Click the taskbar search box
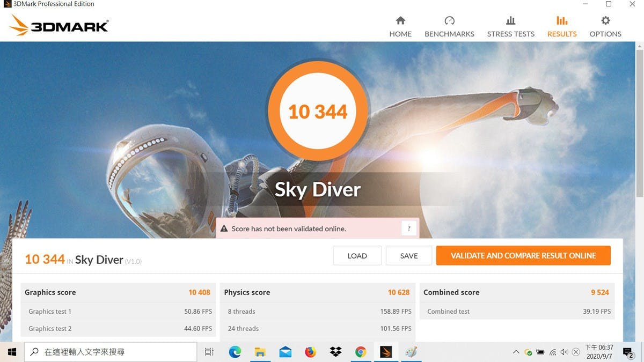Screen dimensions: 644x362 click(x=111, y=352)
